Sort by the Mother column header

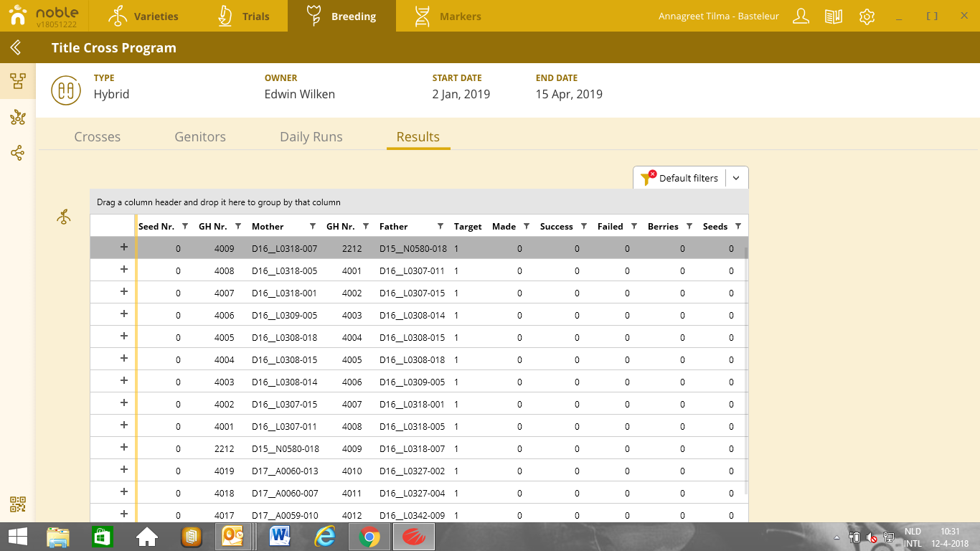[x=268, y=227]
